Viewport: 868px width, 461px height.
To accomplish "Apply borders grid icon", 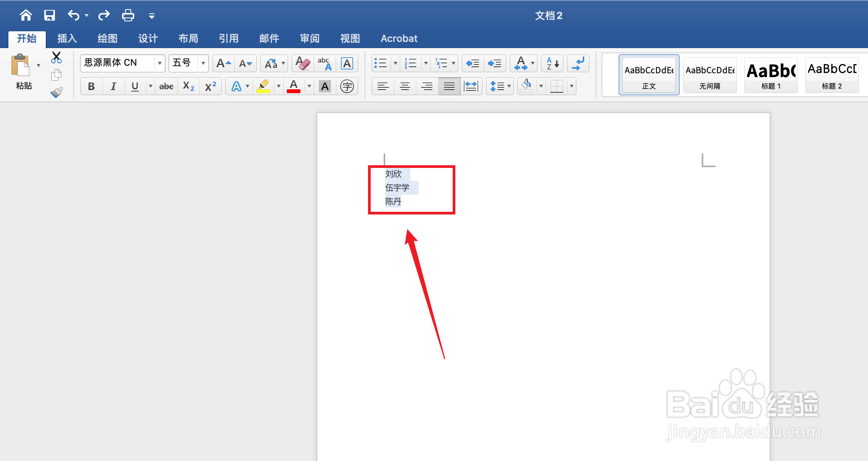I will [557, 86].
